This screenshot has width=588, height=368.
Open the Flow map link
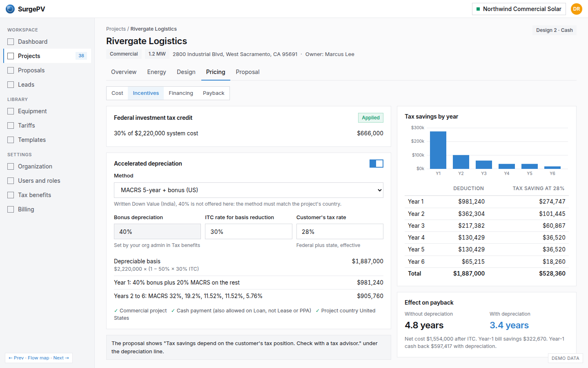tap(38, 358)
